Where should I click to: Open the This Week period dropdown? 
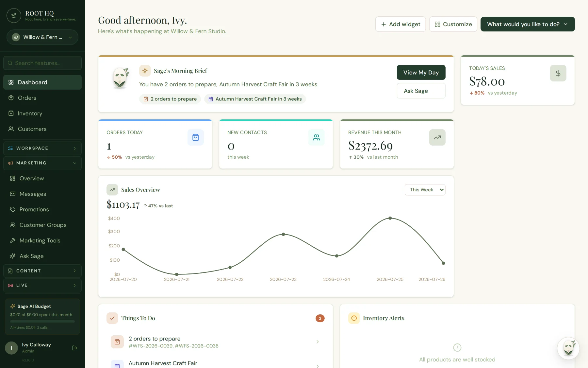click(x=425, y=190)
